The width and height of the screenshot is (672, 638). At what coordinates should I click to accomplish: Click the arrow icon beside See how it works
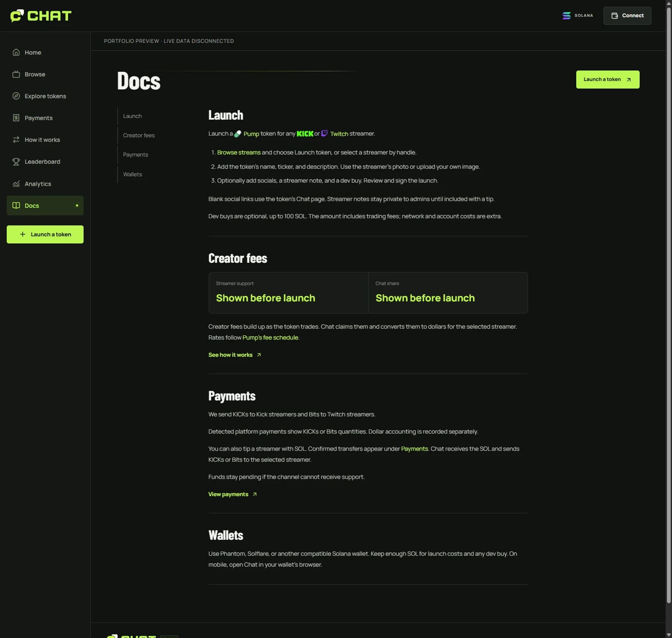coord(259,355)
